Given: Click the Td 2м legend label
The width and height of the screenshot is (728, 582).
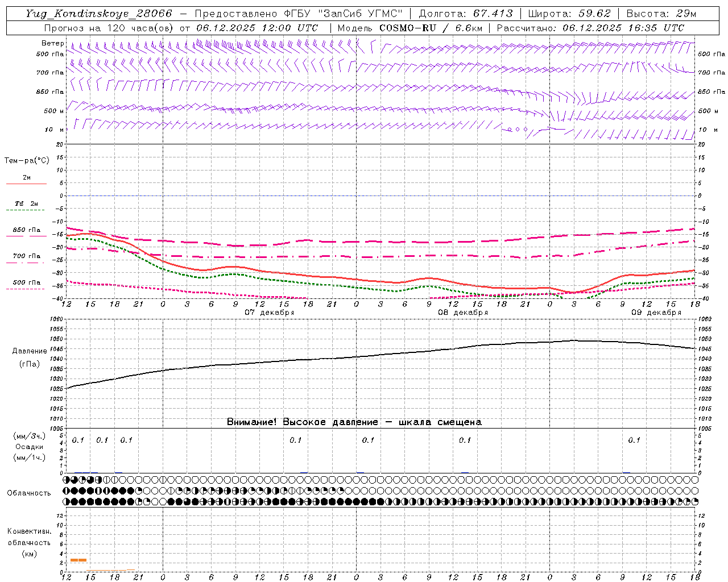Looking at the screenshot, I should [x=26, y=203].
